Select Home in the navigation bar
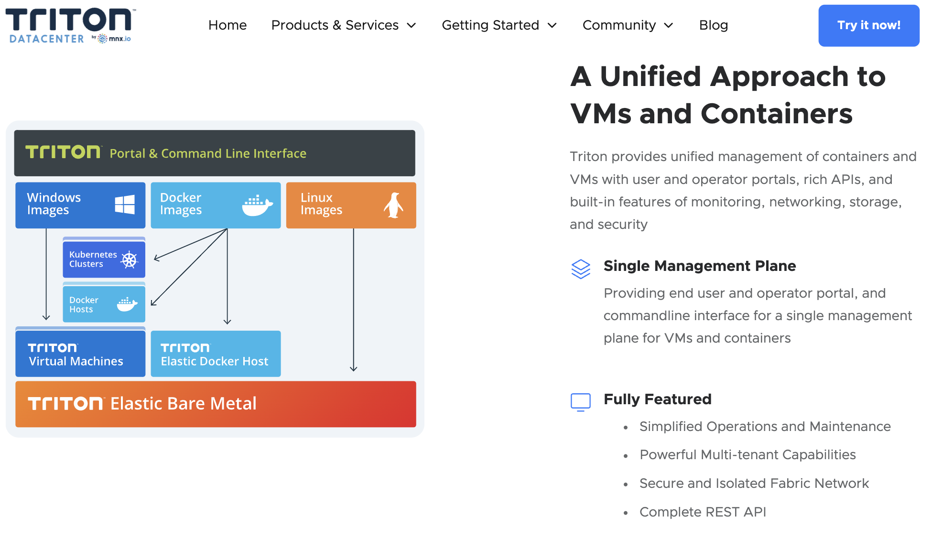 click(228, 25)
